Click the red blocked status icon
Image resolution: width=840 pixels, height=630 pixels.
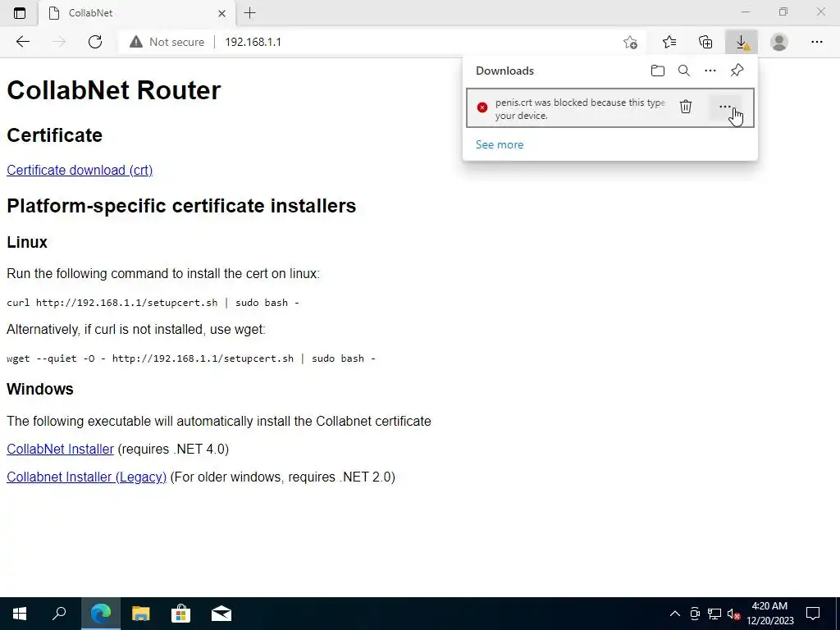coord(482,107)
